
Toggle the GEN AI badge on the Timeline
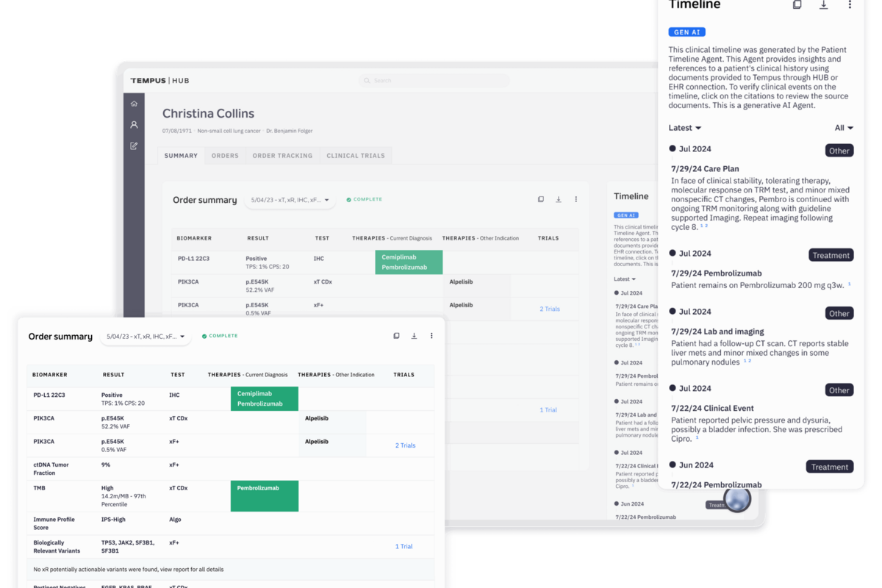pyautogui.click(x=686, y=32)
